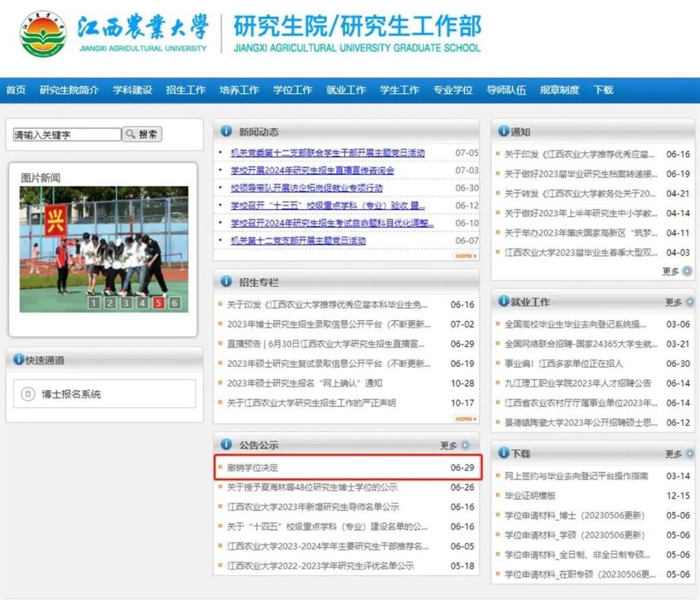Click the MORE arrow under 招生专栏 list
Screen dimensions: 700x600
(465, 419)
